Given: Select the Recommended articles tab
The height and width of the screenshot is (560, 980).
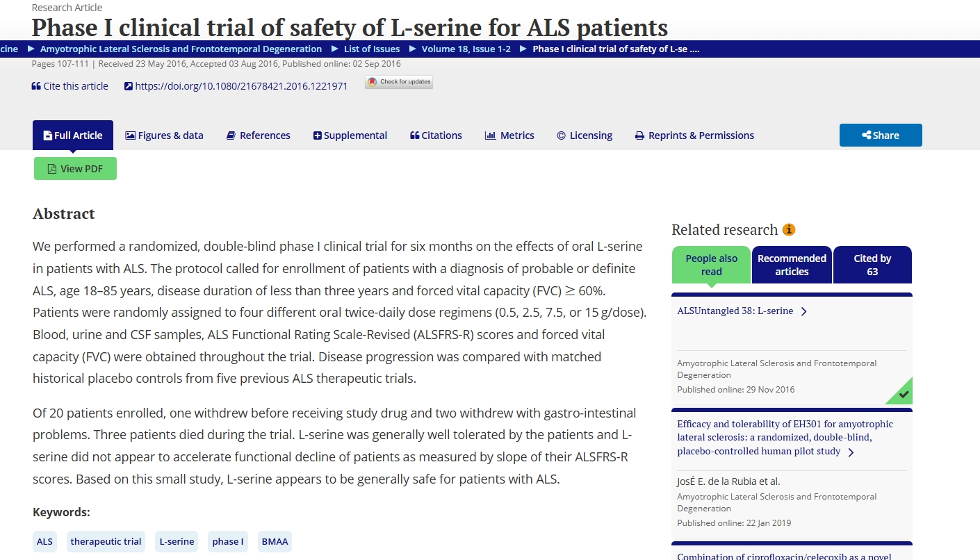Looking at the screenshot, I should click(792, 265).
